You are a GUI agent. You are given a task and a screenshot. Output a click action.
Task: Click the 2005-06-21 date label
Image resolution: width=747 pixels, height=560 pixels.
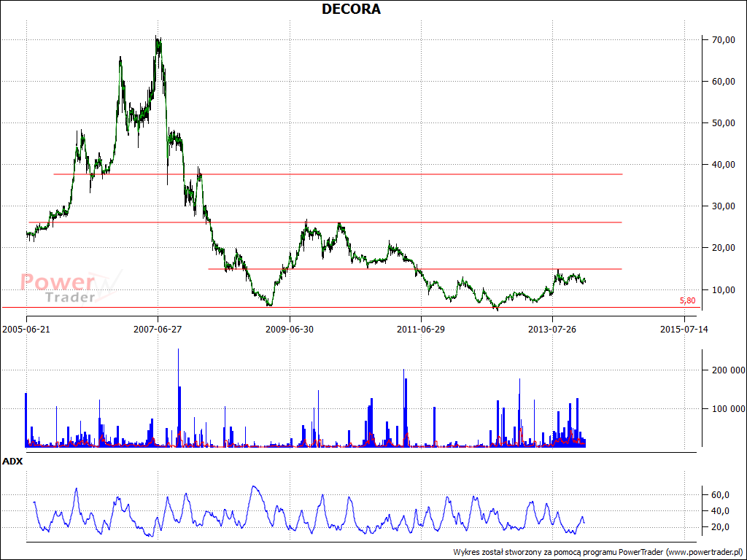point(26,329)
